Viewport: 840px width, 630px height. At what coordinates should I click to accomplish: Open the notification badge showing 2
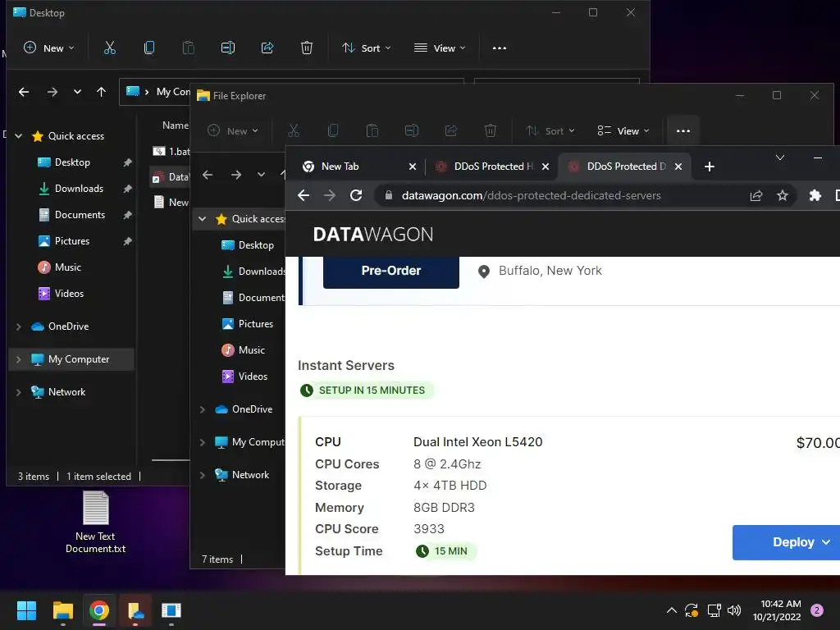pos(817,610)
